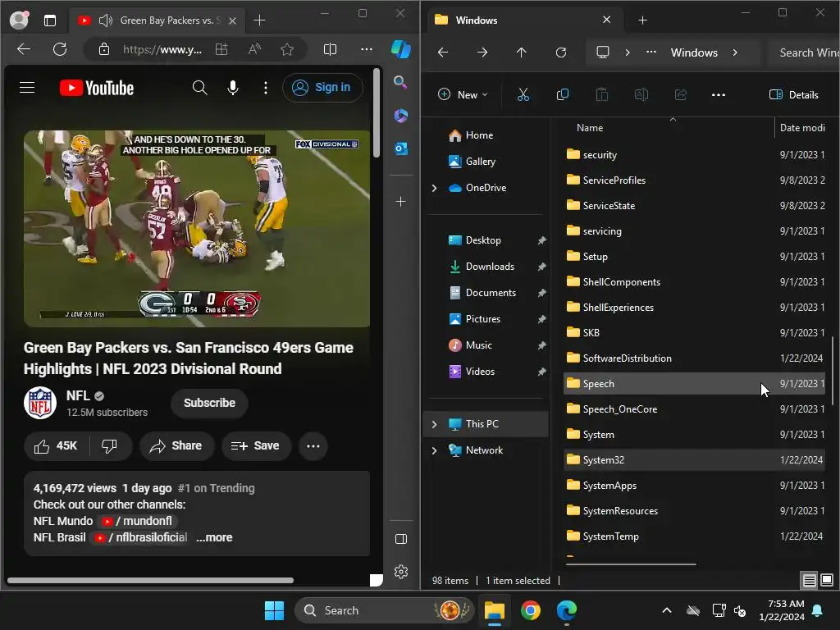The width and height of the screenshot is (840, 630).
Task: Toggle the Details pane
Action: 794,95
